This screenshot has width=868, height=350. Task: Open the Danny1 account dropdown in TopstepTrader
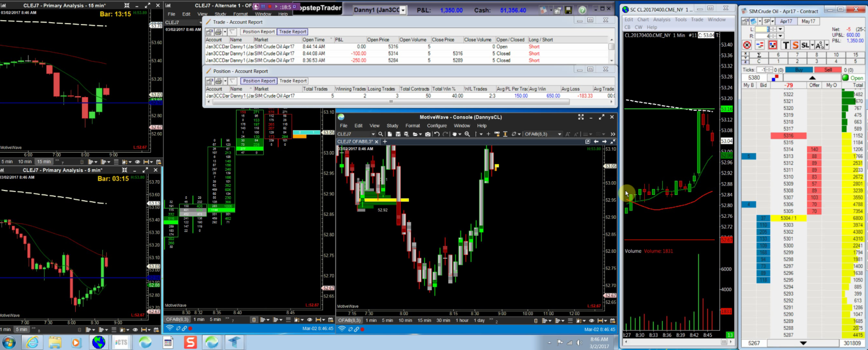pos(403,10)
